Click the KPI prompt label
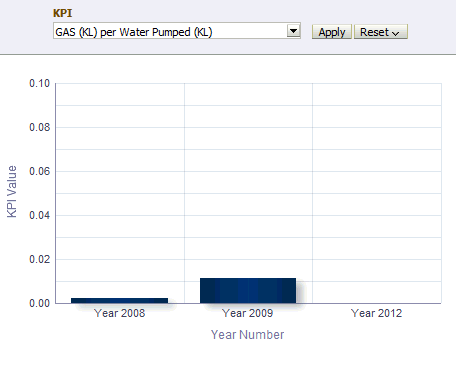The image size is (456, 365). pos(63,13)
